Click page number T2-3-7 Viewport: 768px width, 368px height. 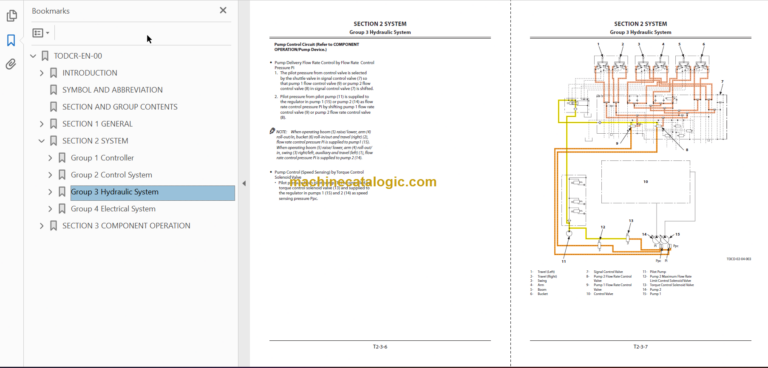(640, 347)
